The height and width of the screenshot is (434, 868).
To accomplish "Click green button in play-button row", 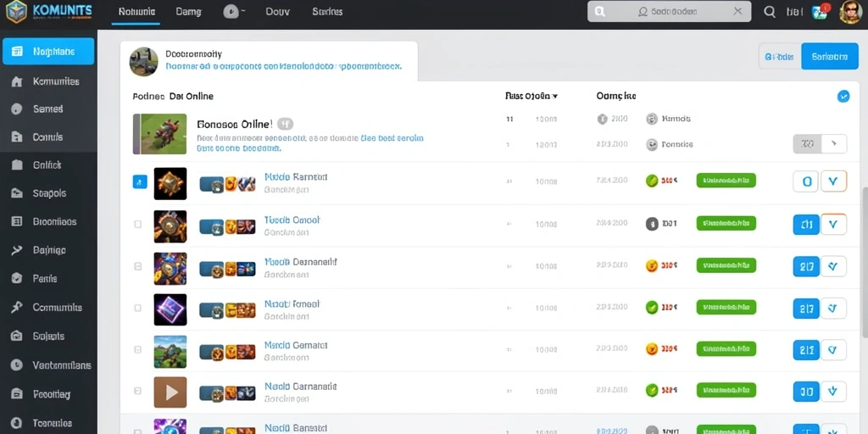I will pos(726,390).
